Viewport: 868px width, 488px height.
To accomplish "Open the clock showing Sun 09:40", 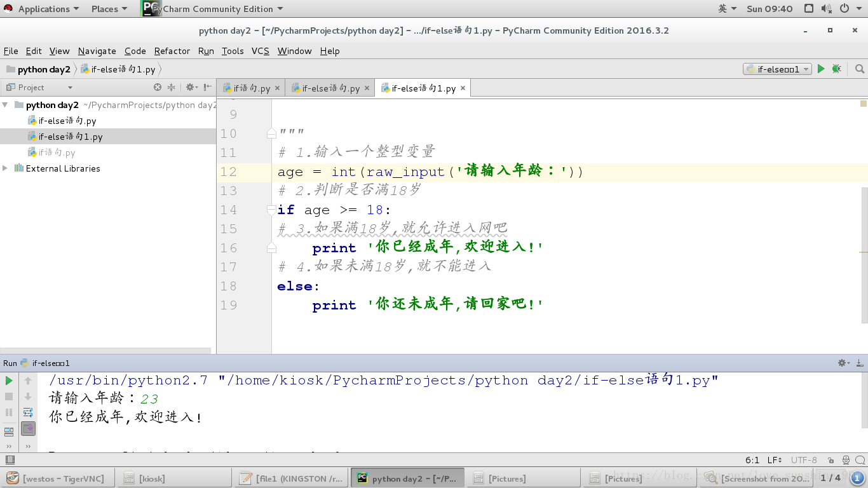I will 770,9.
